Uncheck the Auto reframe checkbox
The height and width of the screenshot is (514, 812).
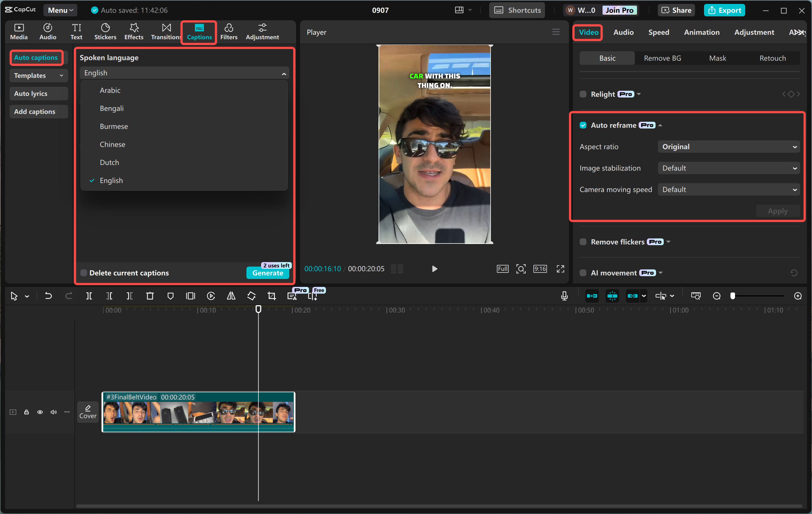[x=583, y=125]
